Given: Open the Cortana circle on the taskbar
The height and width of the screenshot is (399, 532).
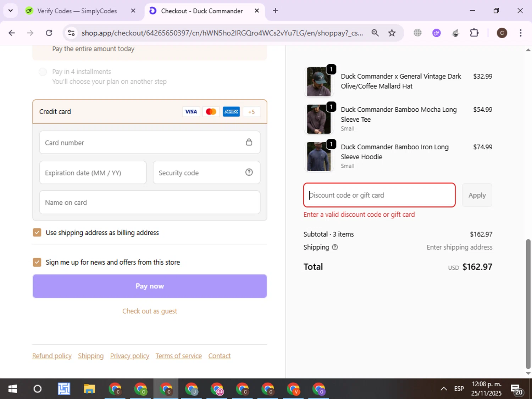Looking at the screenshot, I should pyautogui.click(x=37, y=389).
